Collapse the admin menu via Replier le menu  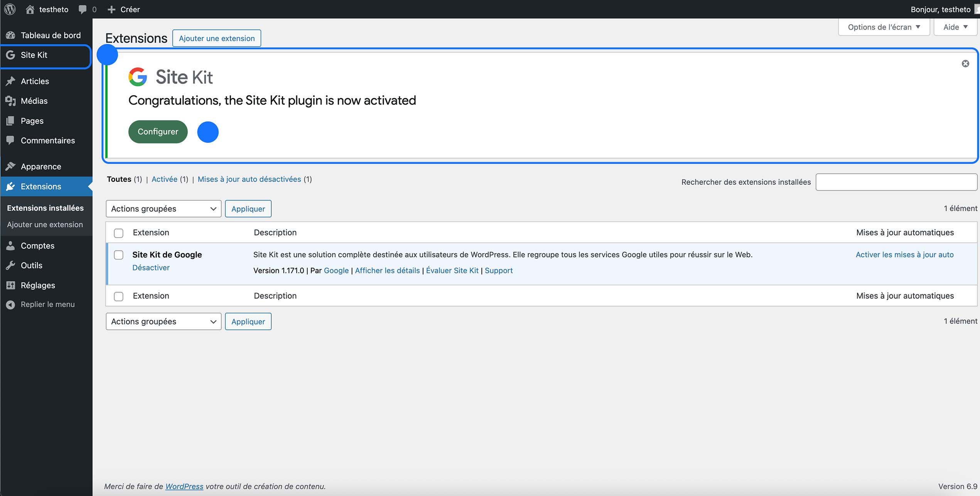click(x=47, y=304)
